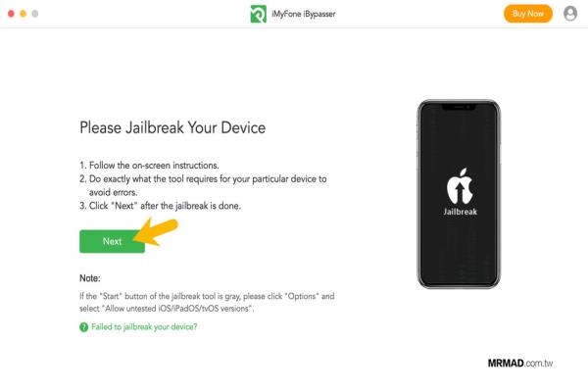Image resolution: width=588 pixels, height=392 pixels.
Task: Click the "Jailbreak" label on phone screen
Action: 461,212
